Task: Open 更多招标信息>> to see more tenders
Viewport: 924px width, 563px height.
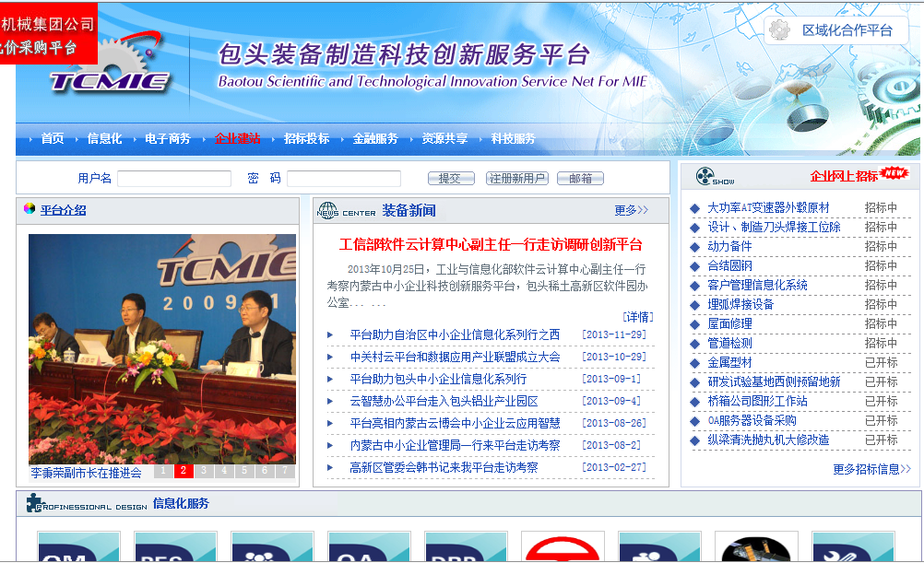Action: pyautogui.click(x=871, y=469)
